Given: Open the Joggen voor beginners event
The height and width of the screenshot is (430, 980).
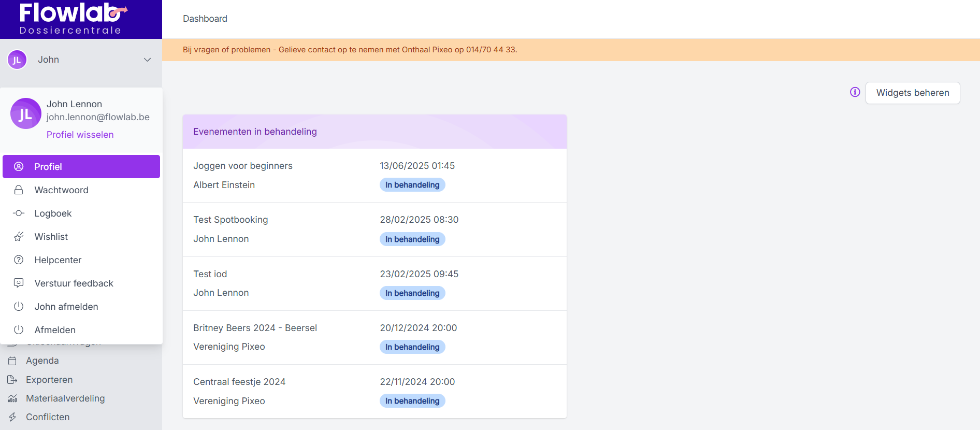Looking at the screenshot, I should 243,166.
